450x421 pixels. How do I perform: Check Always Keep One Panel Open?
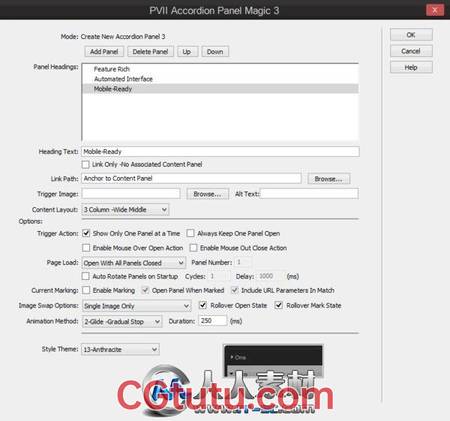pos(190,233)
